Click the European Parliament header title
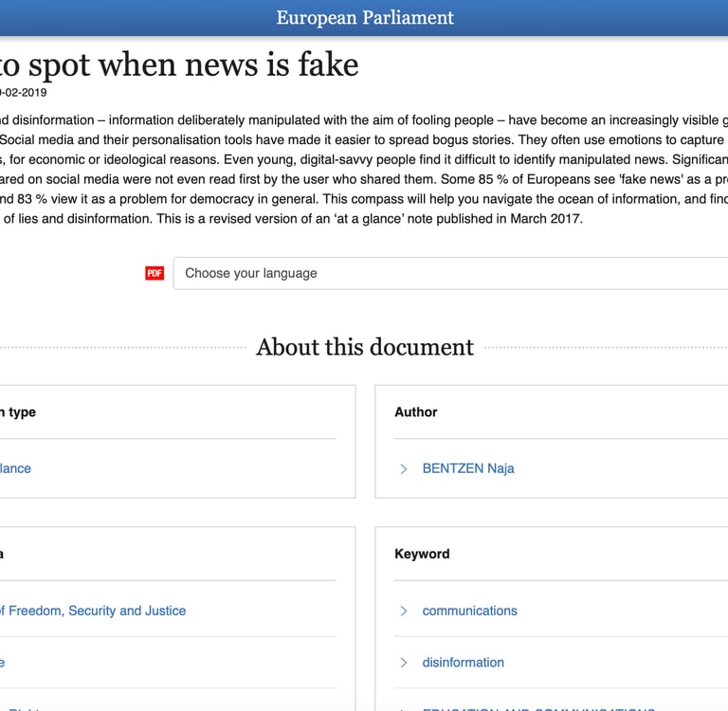Screen dimensions: 728x711 365,18
